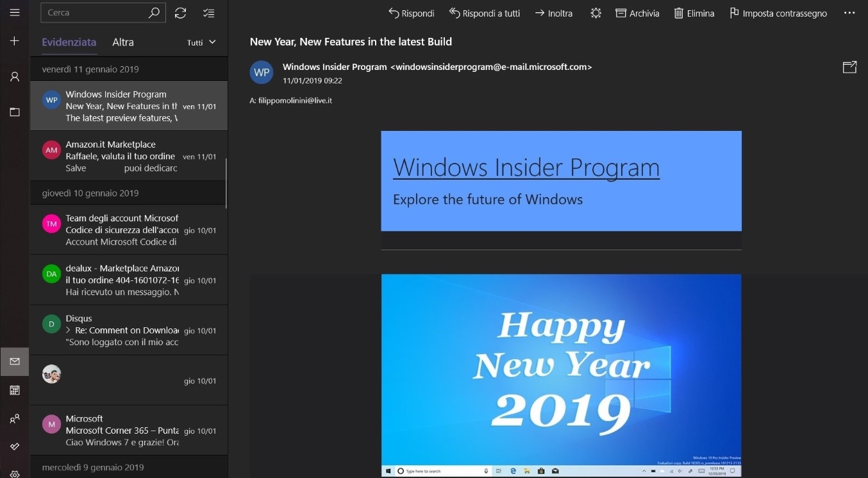The width and height of the screenshot is (868, 478).
Task: Click the search magnifier icon
Action: click(154, 13)
